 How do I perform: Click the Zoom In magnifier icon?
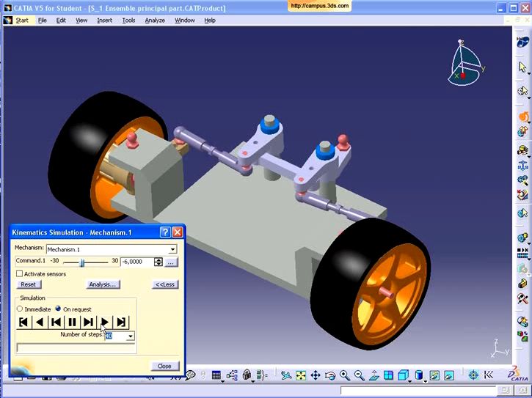[x=345, y=375]
